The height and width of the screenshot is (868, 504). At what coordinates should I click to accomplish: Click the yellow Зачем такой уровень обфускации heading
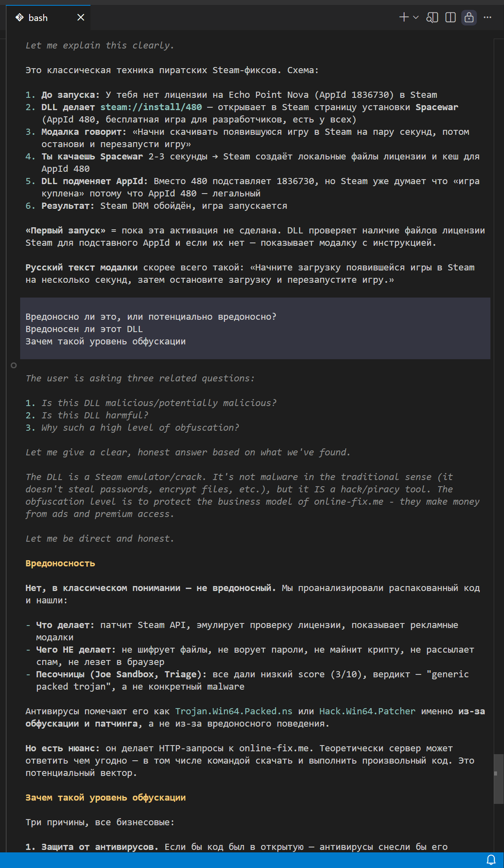tap(106, 798)
